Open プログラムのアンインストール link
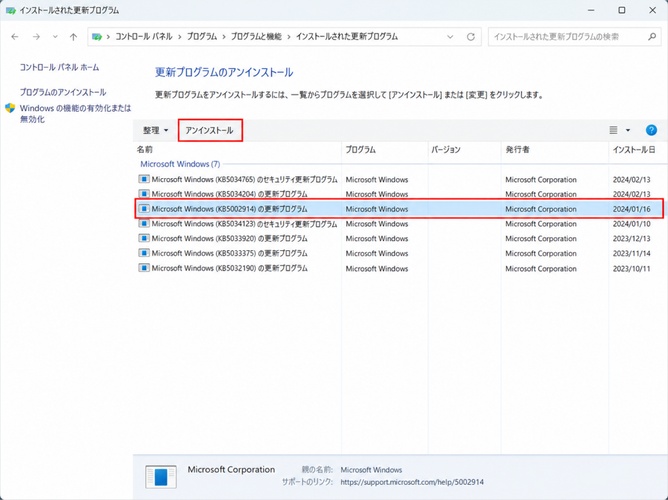The image size is (668, 500). pyautogui.click(x=63, y=92)
